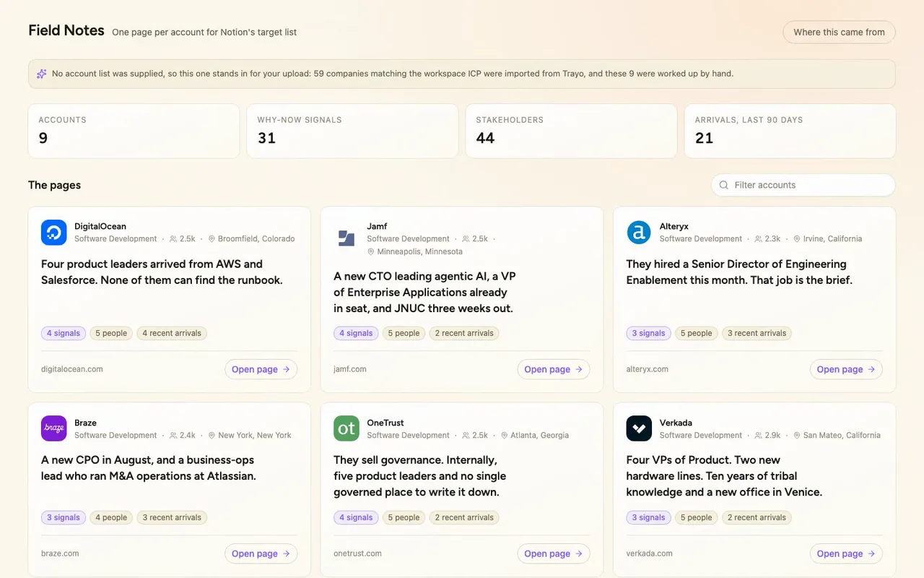Open the Braze page
924x578 pixels.
click(x=261, y=553)
